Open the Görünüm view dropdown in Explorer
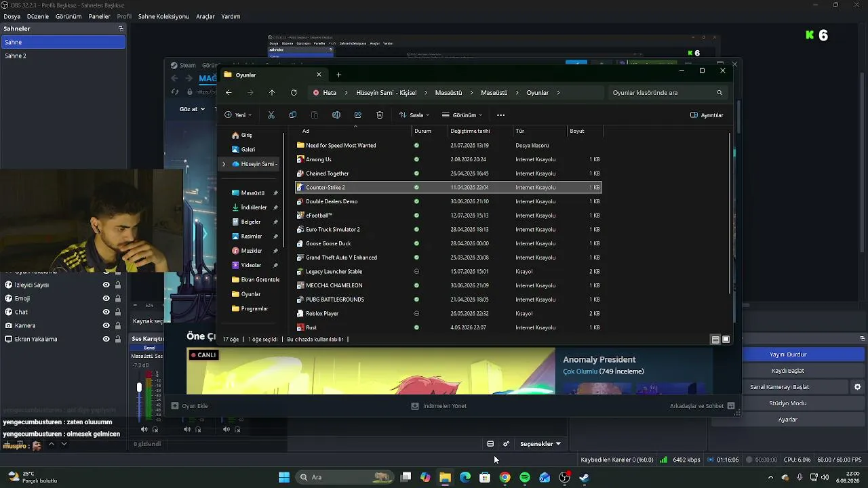This screenshot has height=488, width=868. (x=462, y=115)
